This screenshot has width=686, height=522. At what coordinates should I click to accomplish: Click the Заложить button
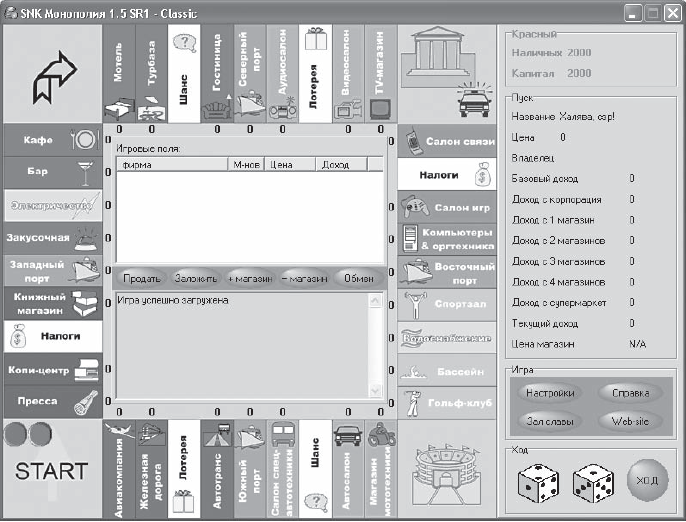[x=196, y=278]
